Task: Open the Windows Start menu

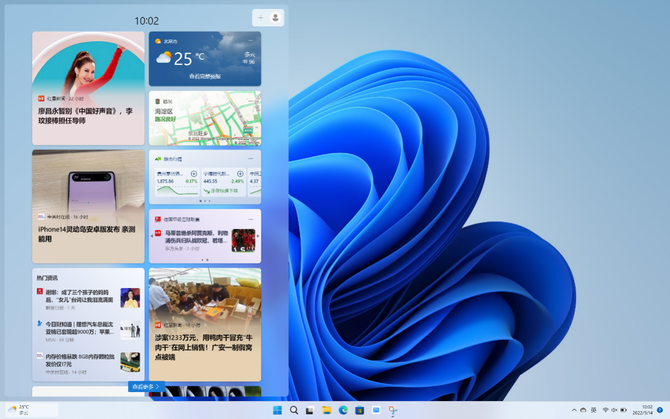Action: 277,410
